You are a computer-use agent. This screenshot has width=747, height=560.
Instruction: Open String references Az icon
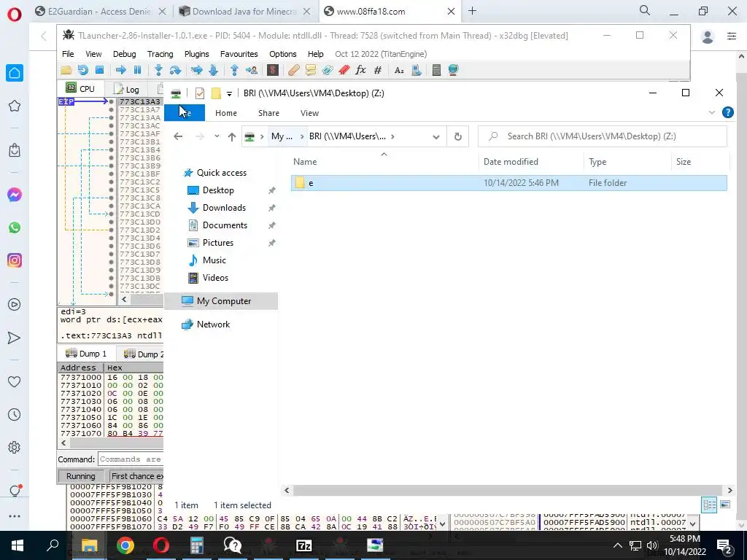pyautogui.click(x=399, y=71)
